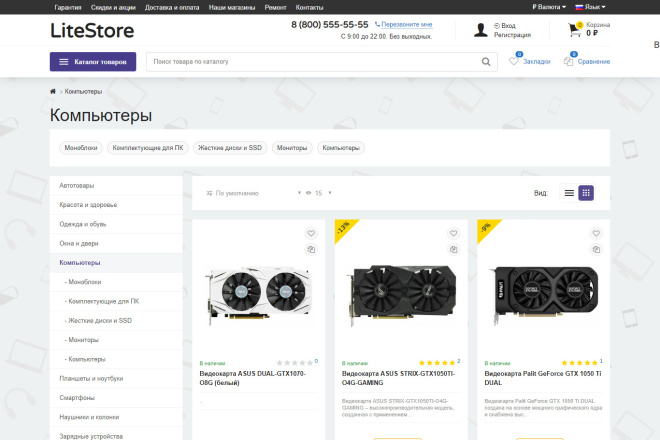Select the Жесткие диски и SSD pill

coord(230,148)
